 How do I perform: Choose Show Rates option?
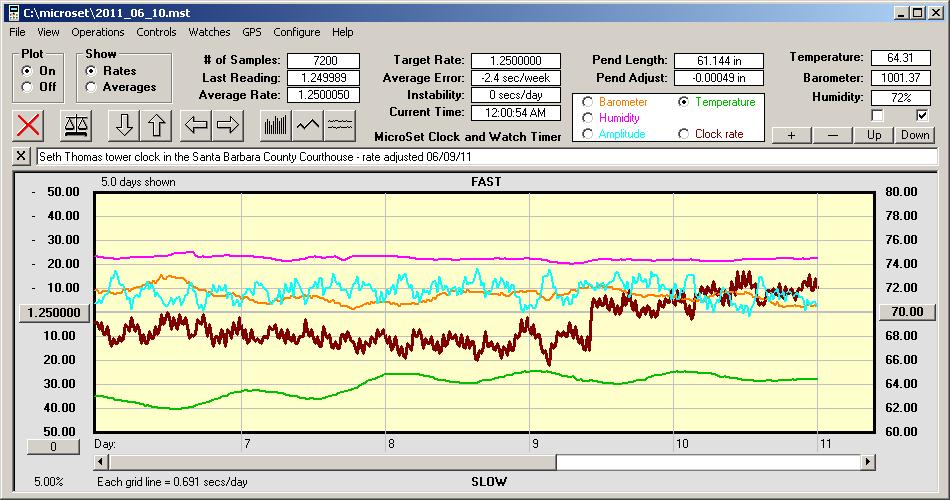point(91,71)
